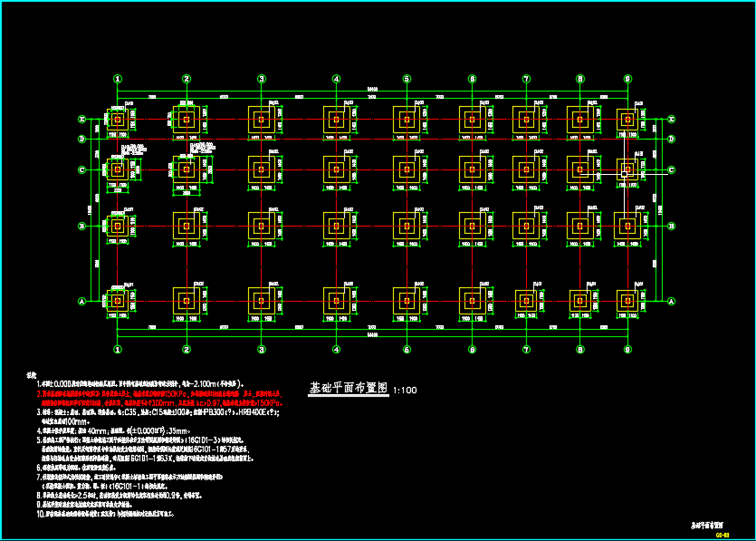The image size is (756, 541).
Task: Click top grid axis bubble 9
Action: pos(627,79)
